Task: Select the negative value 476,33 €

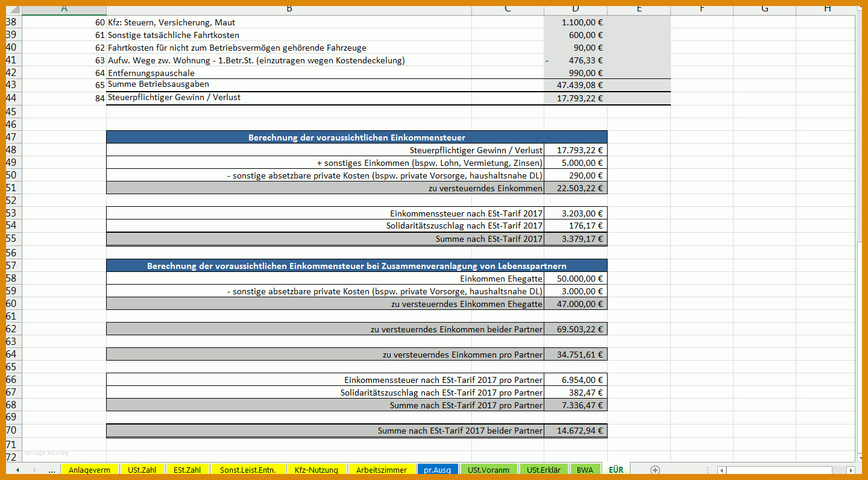Action: pyautogui.click(x=576, y=60)
